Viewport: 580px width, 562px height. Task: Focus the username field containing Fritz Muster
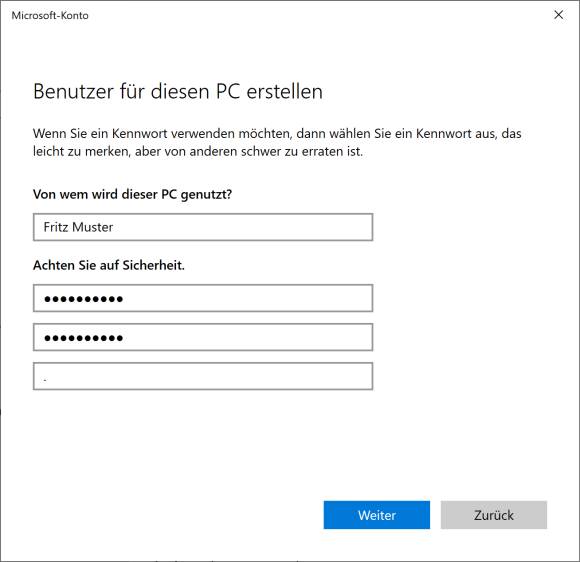pos(203,227)
